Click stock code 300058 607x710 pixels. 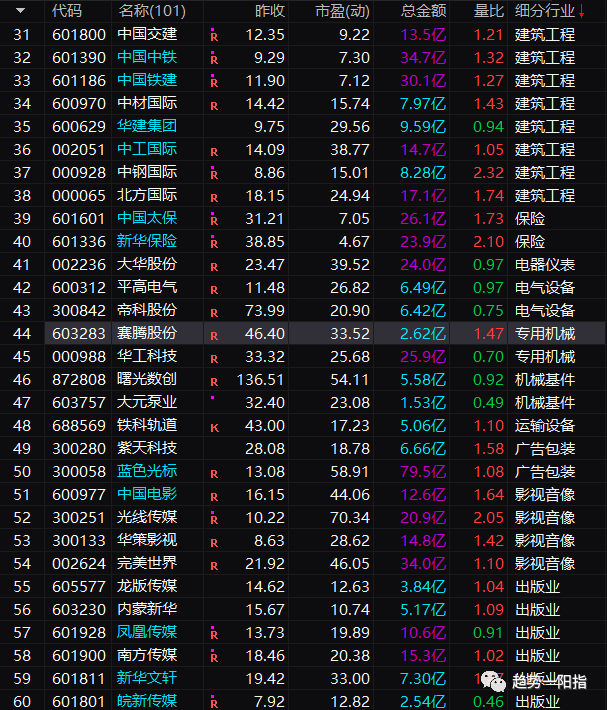pos(79,472)
